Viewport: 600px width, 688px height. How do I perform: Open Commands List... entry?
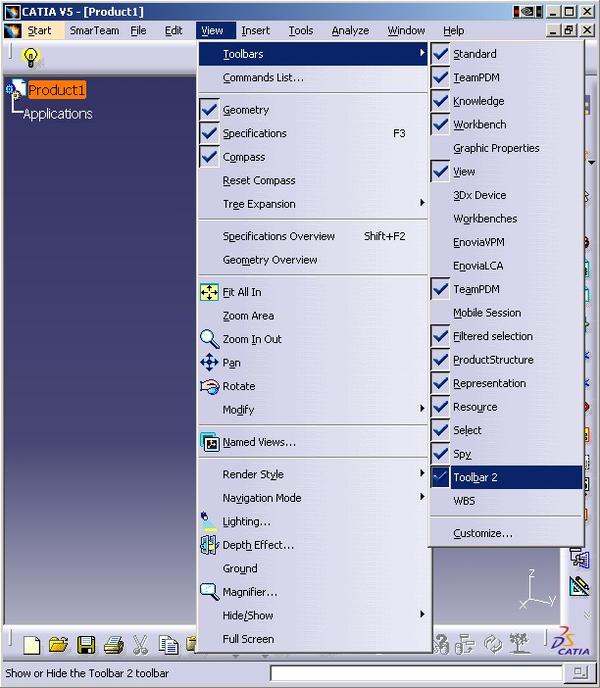313,78
